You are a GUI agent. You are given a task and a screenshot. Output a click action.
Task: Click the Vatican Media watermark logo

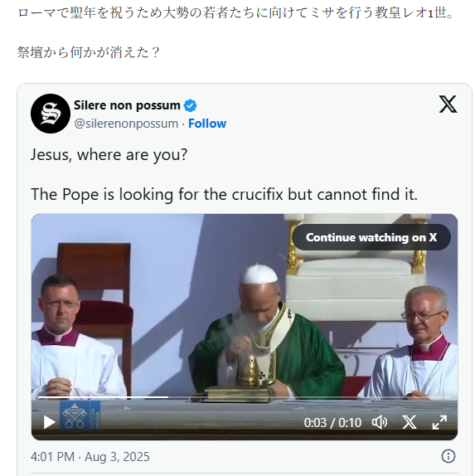(80, 415)
